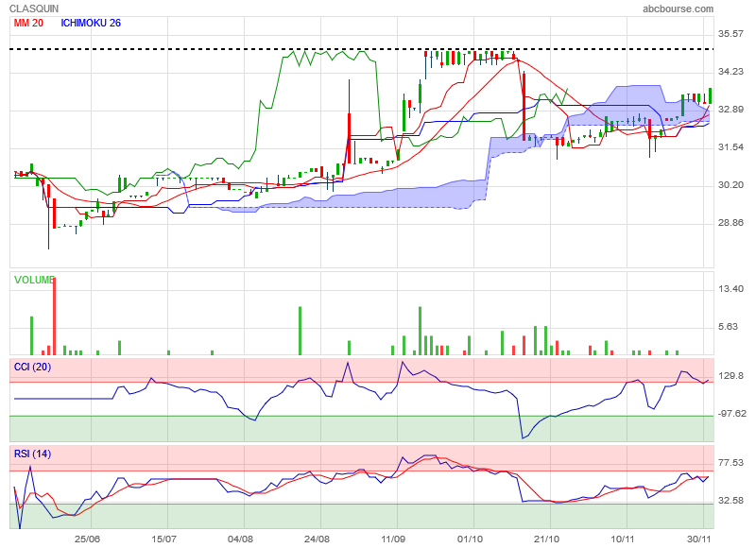Screen dimensions: 756x548
Task: Click the VOLUME panel label
Action: (34, 280)
